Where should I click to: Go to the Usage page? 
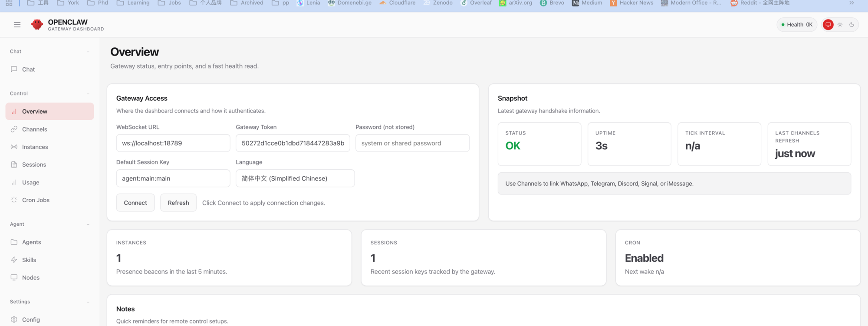[30, 183]
